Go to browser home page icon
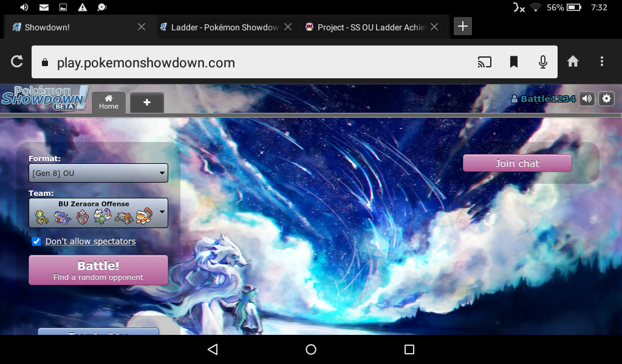This screenshot has height=364, width=622. [573, 61]
